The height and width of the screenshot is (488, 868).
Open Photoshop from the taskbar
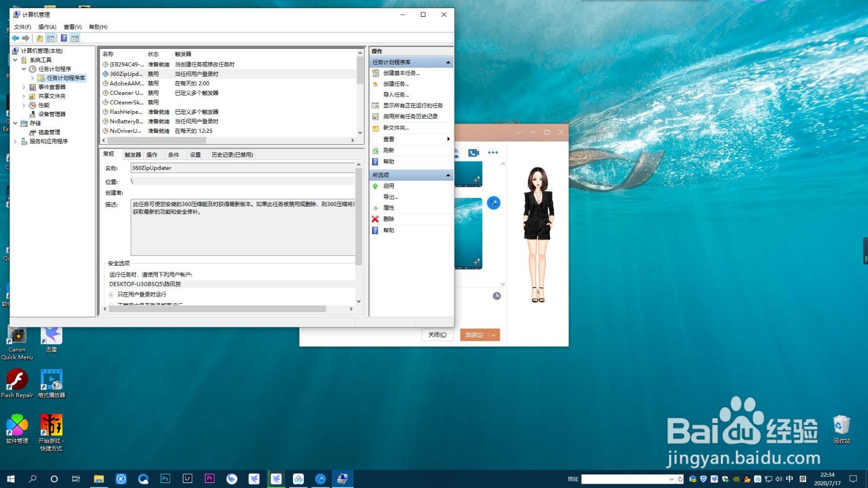click(x=165, y=479)
